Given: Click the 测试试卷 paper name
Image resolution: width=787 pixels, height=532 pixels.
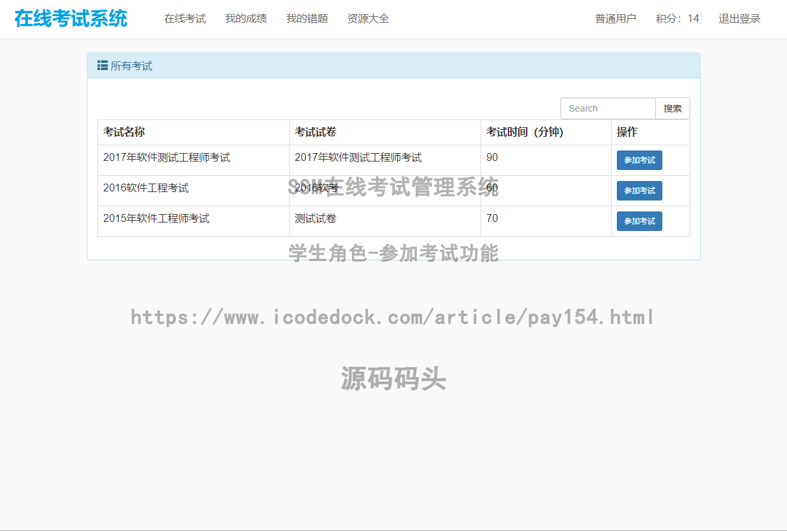Looking at the screenshot, I should (x=315, y=219).
